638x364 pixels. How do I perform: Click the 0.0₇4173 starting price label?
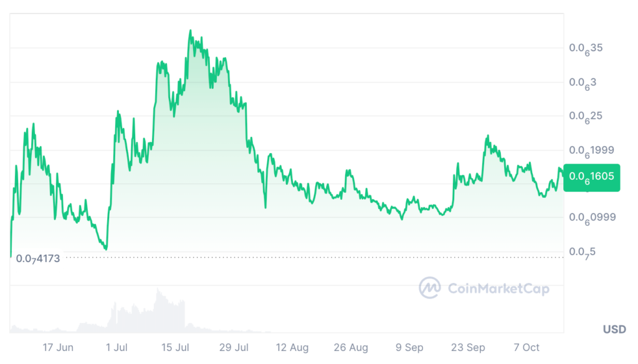pyautogui.click(x=38, y=258)
